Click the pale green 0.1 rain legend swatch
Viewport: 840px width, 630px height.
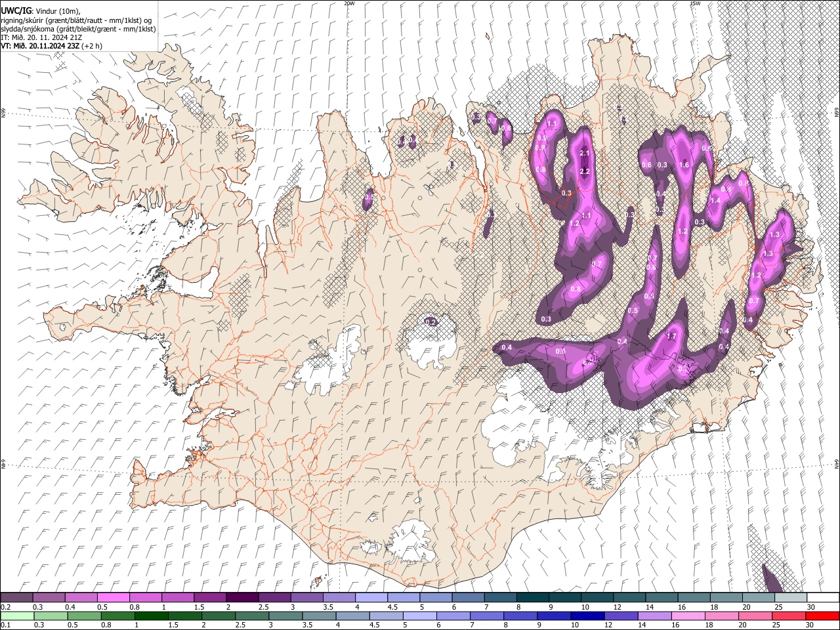click(x=17, y=616)
